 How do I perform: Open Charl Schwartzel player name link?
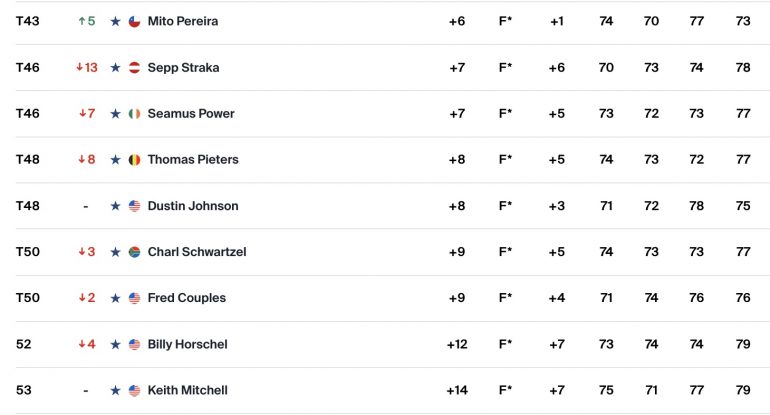tap(197, 252)
